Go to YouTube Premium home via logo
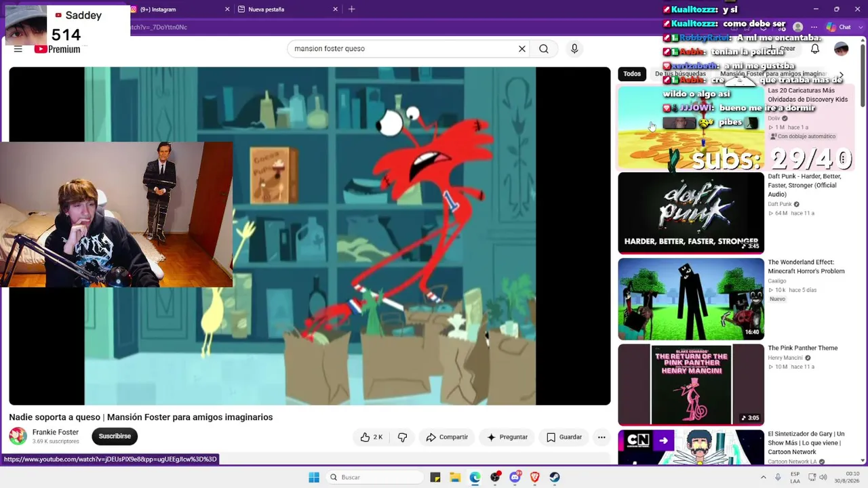Image resolution: width=868 pixels, height=488 pixels. 58,49
